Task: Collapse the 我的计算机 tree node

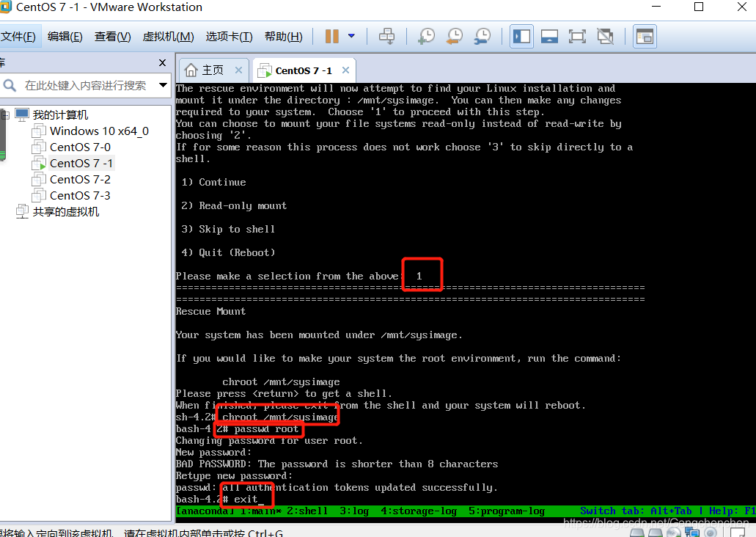Action: (6, 115)
